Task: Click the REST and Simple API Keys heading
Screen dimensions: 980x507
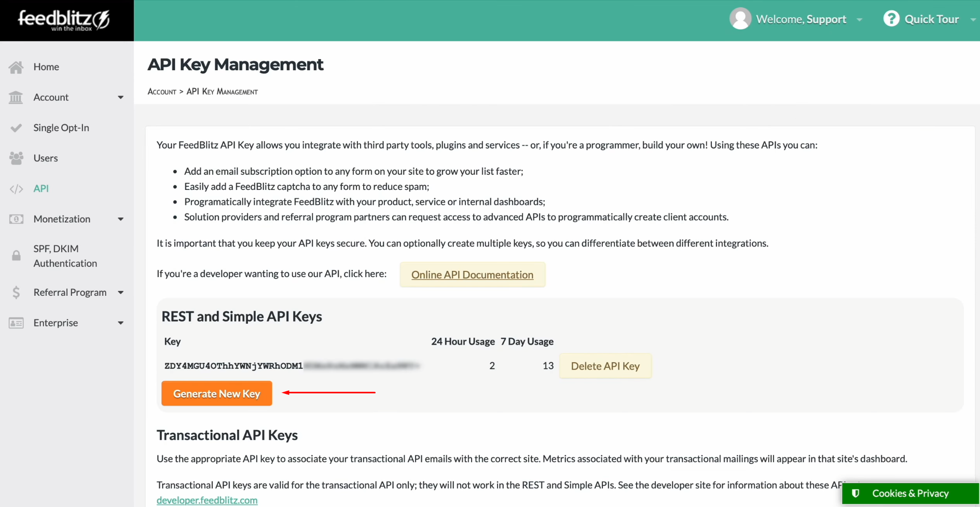Action: tap(242, 316)
